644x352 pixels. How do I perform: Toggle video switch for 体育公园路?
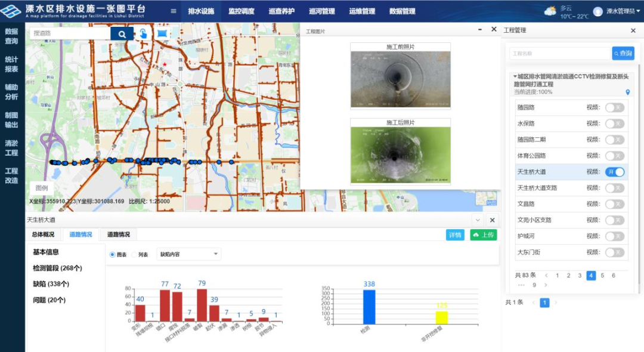(x=615, y=156)
